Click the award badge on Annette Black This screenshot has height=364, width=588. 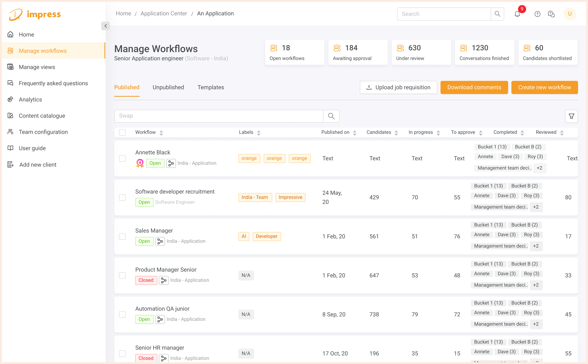pos(140,163)
